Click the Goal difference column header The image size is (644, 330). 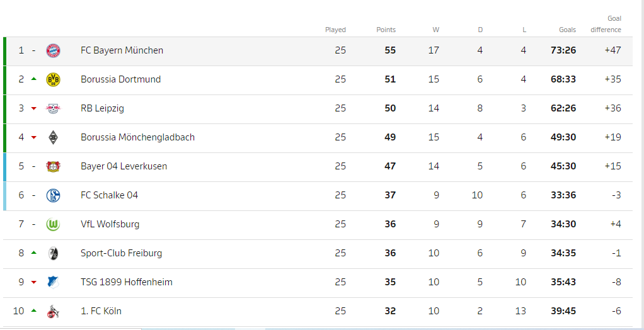[606, 25]
